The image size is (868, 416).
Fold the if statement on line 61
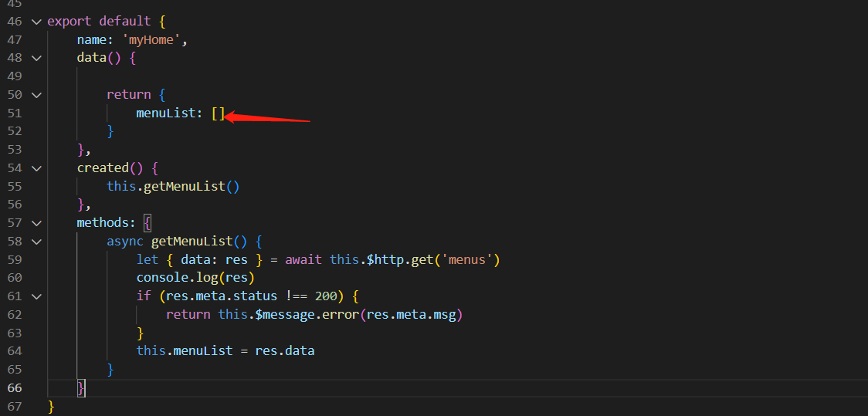(36, 296)
